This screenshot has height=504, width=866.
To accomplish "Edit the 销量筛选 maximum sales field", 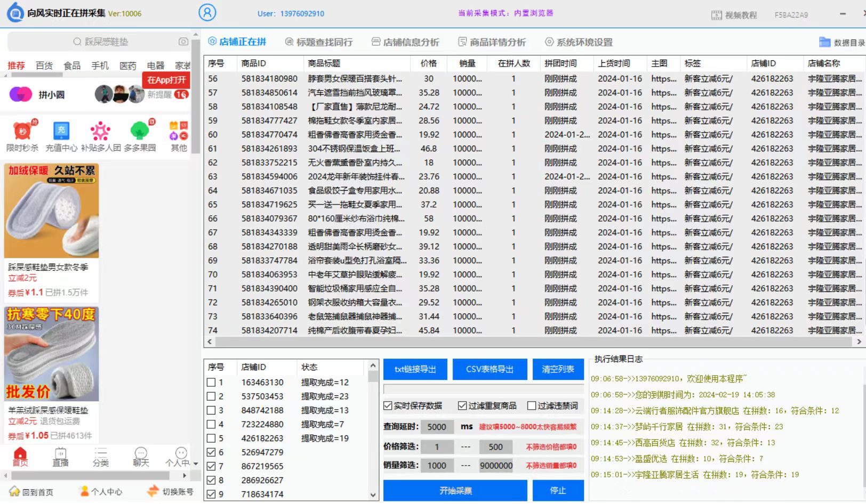I will [x=496, y=466].
